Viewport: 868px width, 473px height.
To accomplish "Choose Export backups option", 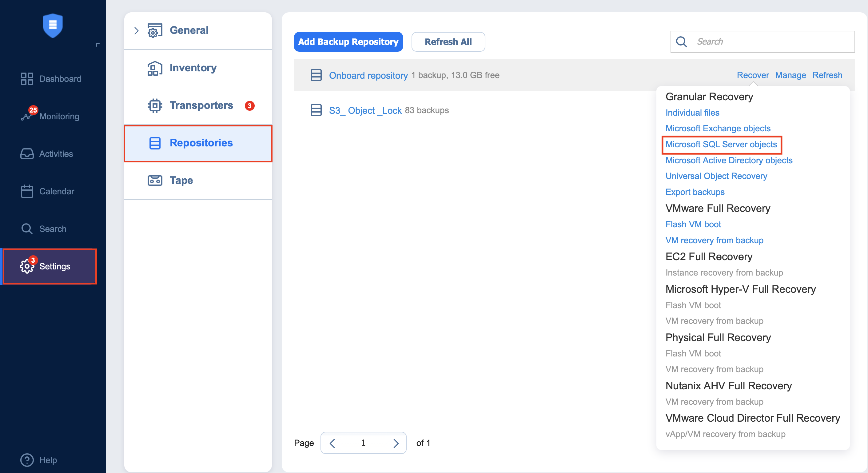I will (x=695, y=192).
